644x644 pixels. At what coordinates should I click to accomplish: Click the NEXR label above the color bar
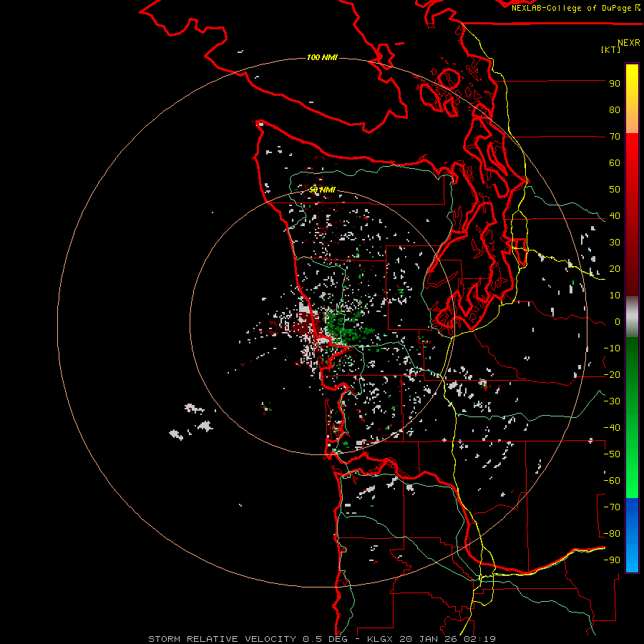coord(629,43)
